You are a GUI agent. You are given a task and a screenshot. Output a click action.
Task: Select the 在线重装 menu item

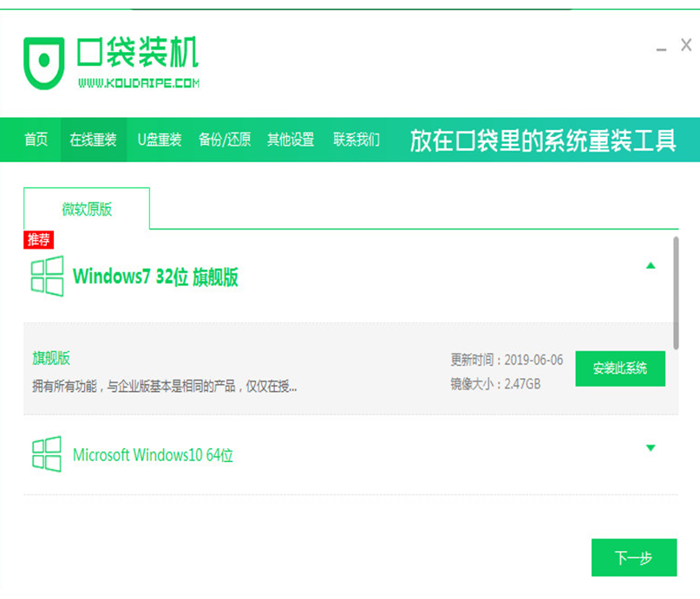coord(93,140)
